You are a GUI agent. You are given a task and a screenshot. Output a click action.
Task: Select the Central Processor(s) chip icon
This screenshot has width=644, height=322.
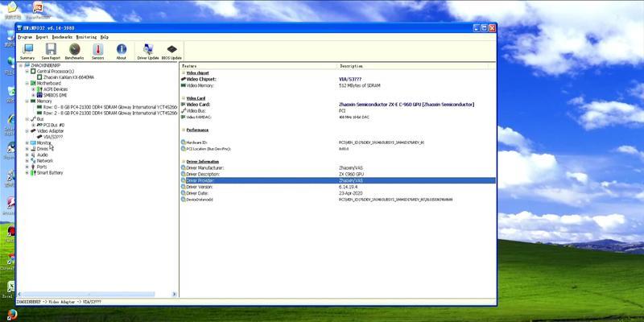(33, 72)
